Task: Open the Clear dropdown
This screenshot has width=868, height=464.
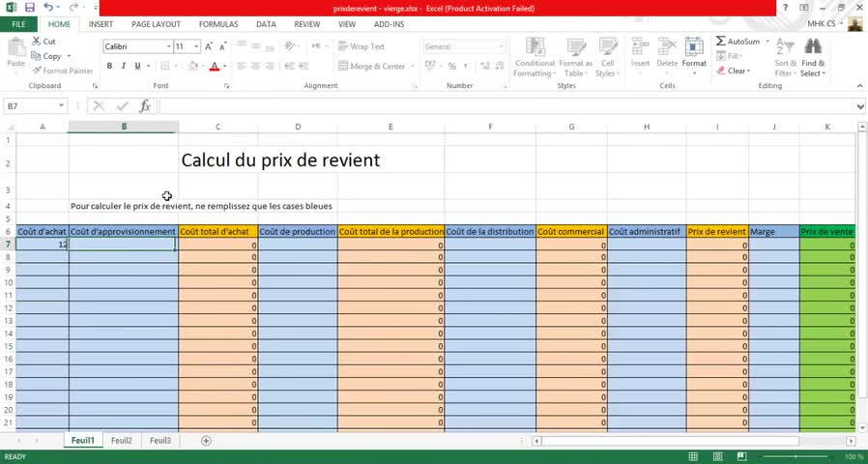Action: 734,71
